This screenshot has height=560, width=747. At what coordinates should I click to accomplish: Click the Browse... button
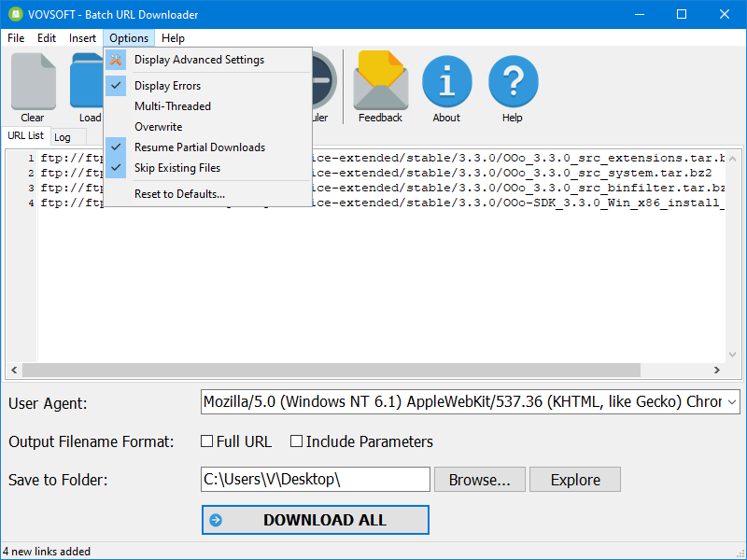479,480
